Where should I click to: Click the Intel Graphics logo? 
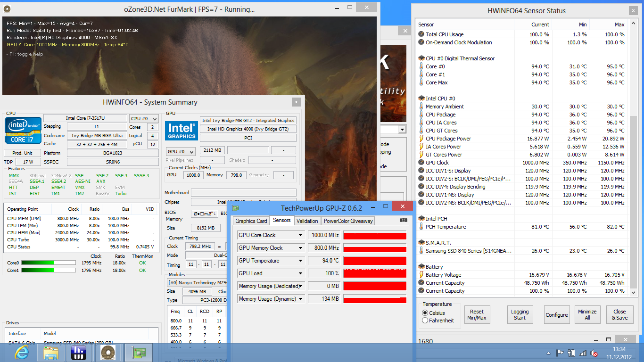(181, 131)
